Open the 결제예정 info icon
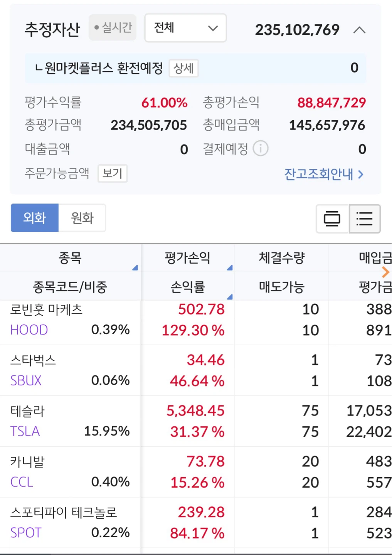This screenshot has height=555, width=392. tap(261, 148)
